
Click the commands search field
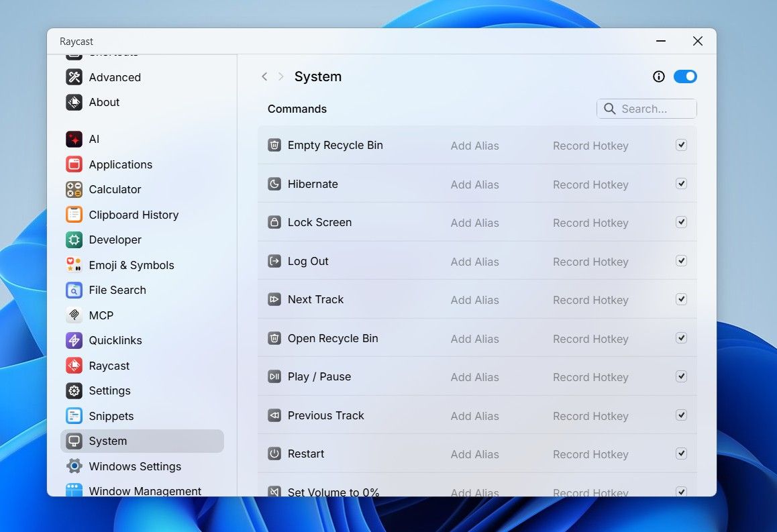[646, 108]
